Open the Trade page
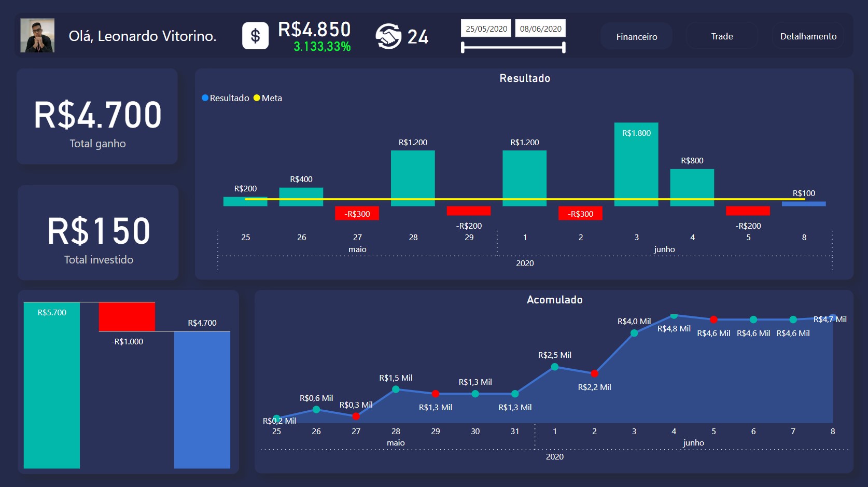The width and height of the screenshot is (868, 487). point(722,36)
